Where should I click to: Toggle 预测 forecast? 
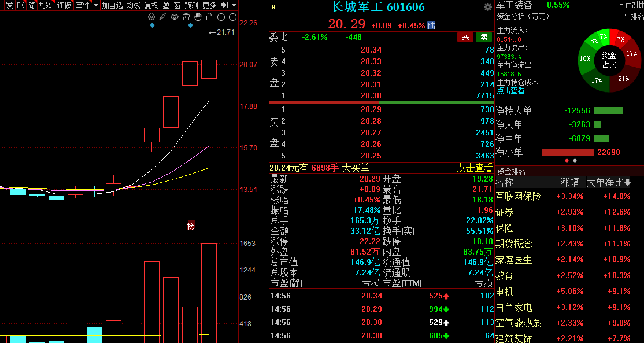pyautogui.click(x=191, y=5)
